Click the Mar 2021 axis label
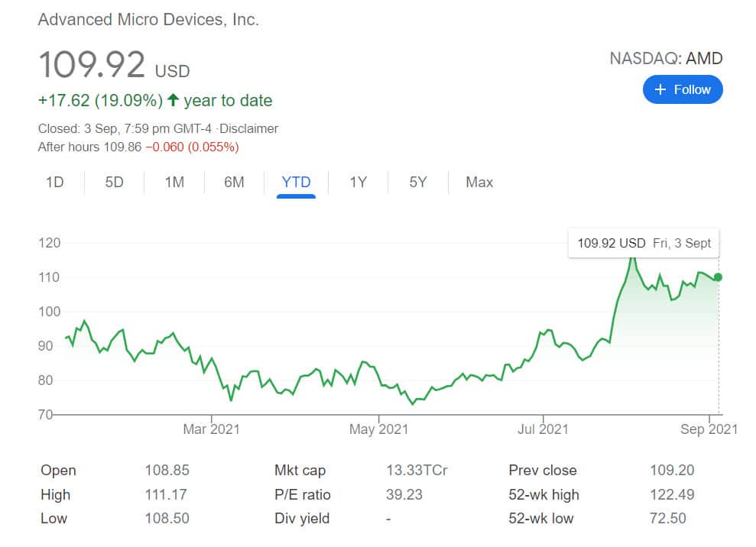756x547 pixels. [x=211, y=429]
